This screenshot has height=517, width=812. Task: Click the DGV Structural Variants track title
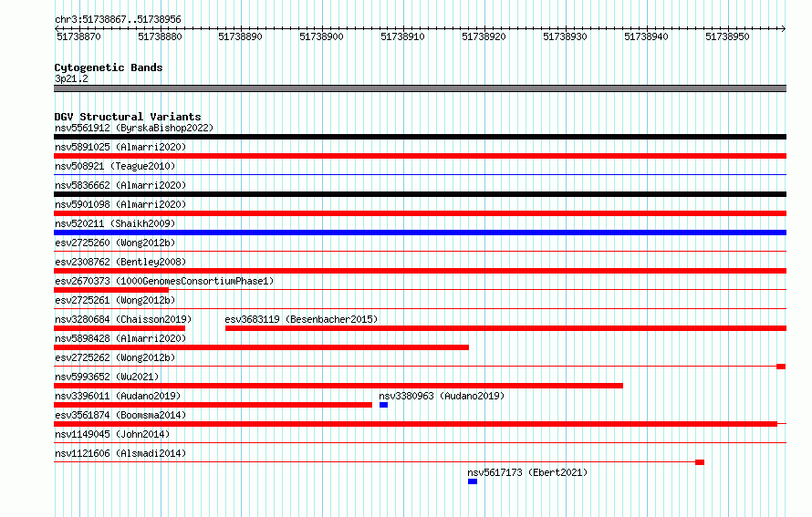(128, 117)
